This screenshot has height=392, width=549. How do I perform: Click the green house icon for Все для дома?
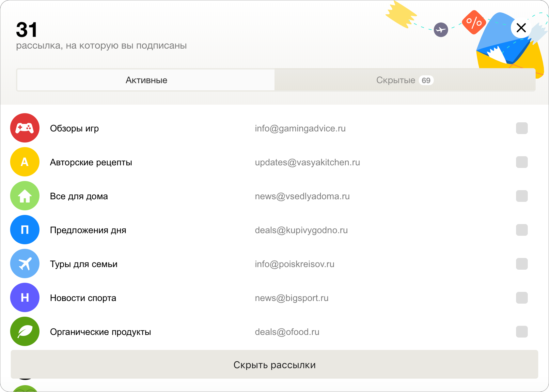coord(25,196)
